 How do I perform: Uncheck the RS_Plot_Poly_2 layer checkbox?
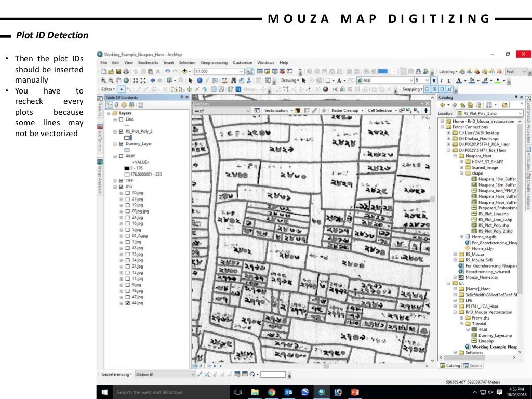(x=121, y=131)
